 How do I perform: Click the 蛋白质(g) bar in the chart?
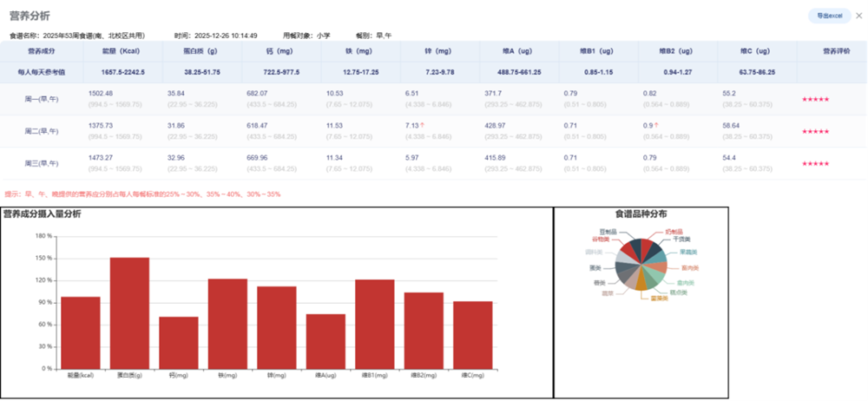point(129,312)
